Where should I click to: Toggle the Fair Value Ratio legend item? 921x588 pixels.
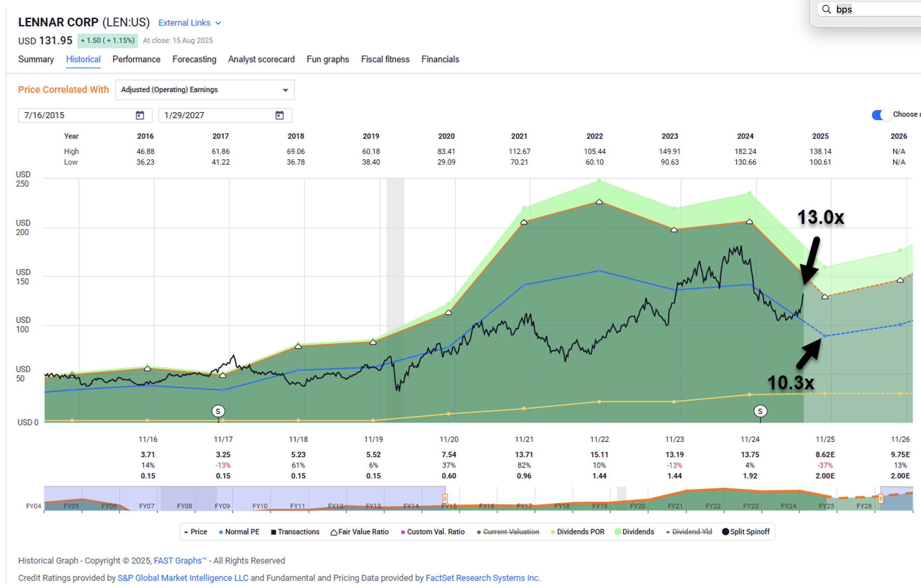click(x=359, y=532)
